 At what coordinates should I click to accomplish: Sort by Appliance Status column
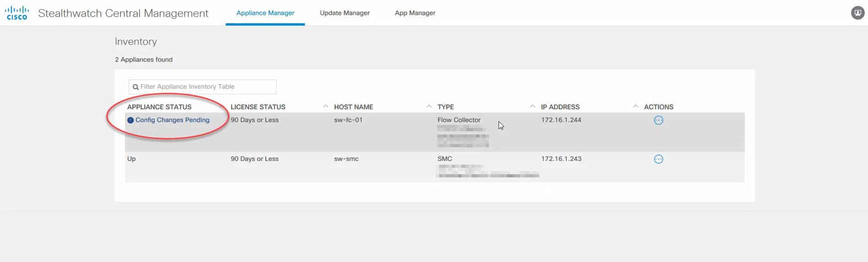pos(159,107)
